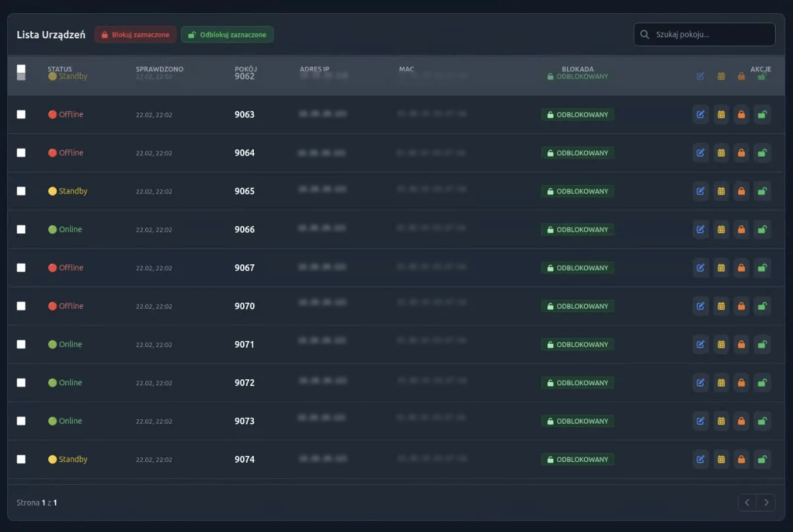Unlock the device in room 9067

(762, 268)
